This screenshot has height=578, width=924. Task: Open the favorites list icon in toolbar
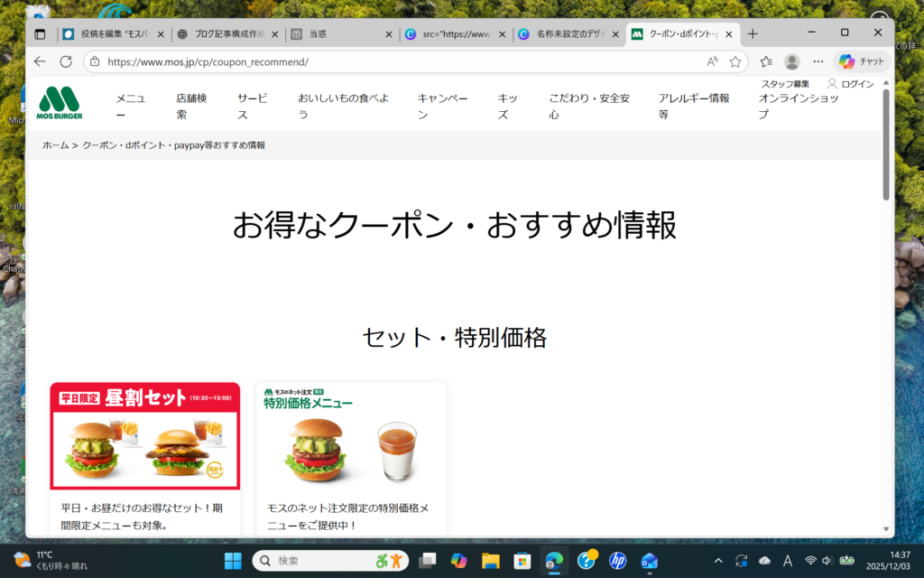[x=766, y=61]
